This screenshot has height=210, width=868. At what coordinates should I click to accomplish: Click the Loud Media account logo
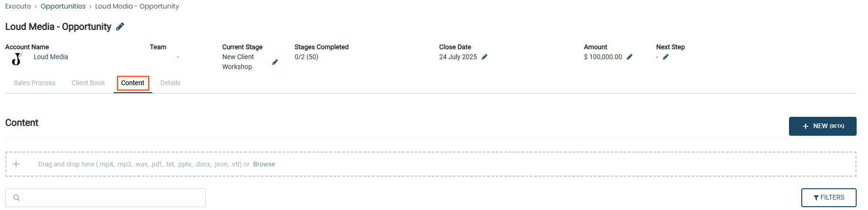pos(17,59)
